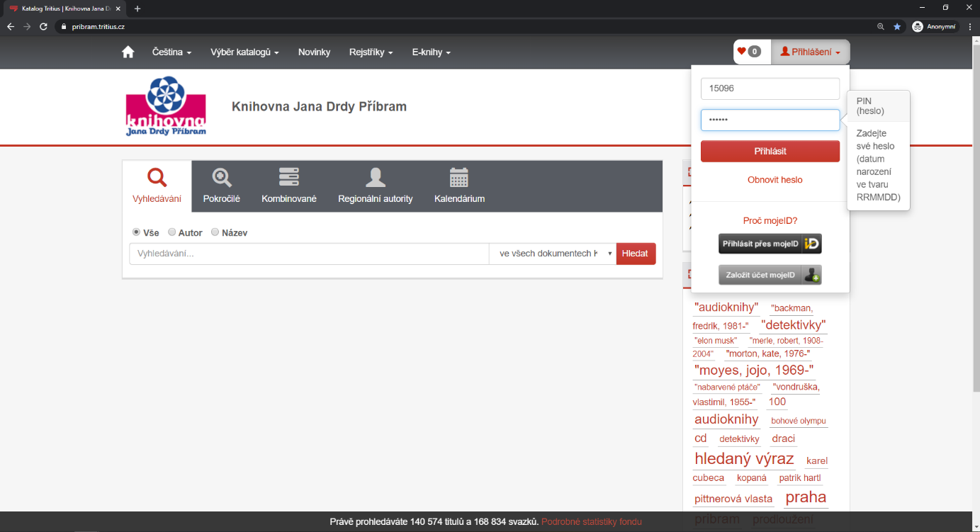Click the browser address bar URL
The height and width of the screenshot is (532, 980).
tap(98, 26)
